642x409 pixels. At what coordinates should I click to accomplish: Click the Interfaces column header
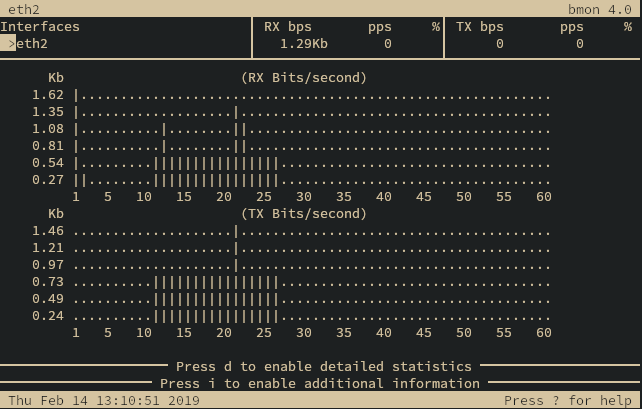pyautogui.click(x=40, y=27)
